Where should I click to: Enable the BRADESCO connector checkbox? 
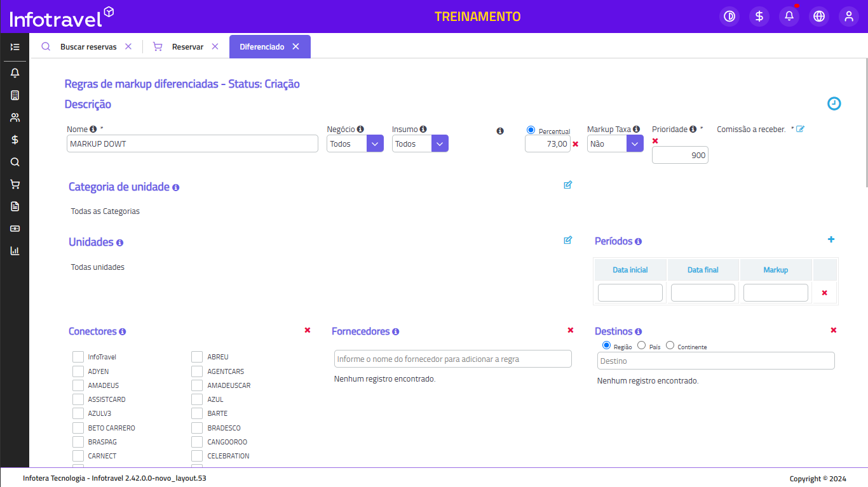click(197, 428)
